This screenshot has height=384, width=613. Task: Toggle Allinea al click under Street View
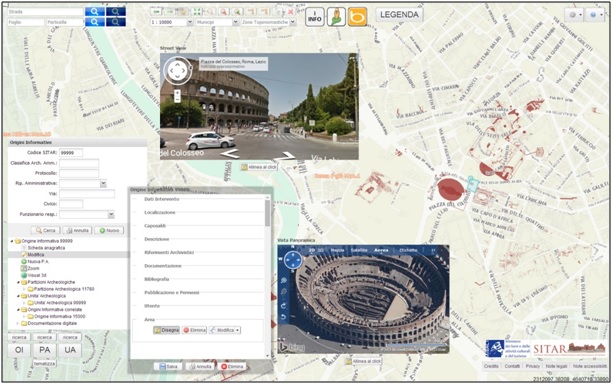259,167
